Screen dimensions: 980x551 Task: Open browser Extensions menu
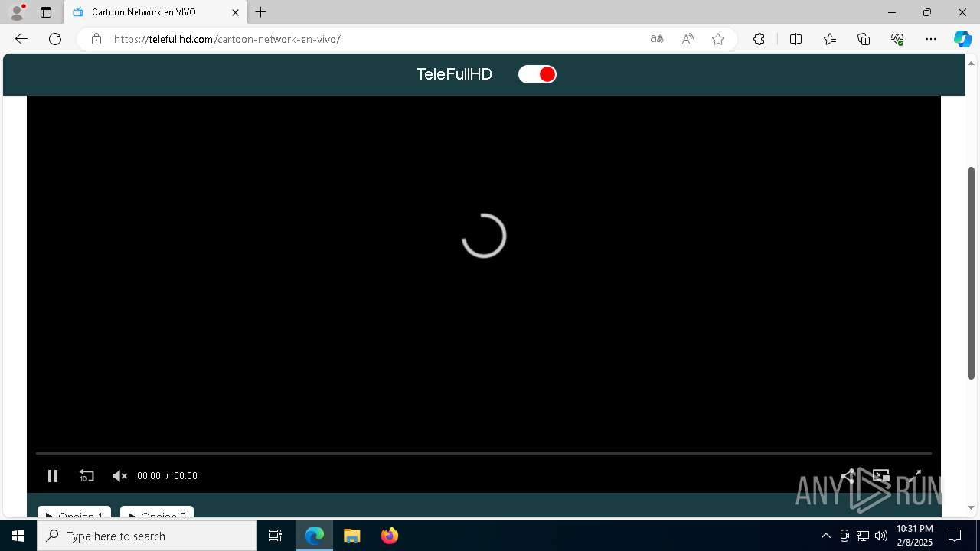pyautogui.click(x=759, y=39)
